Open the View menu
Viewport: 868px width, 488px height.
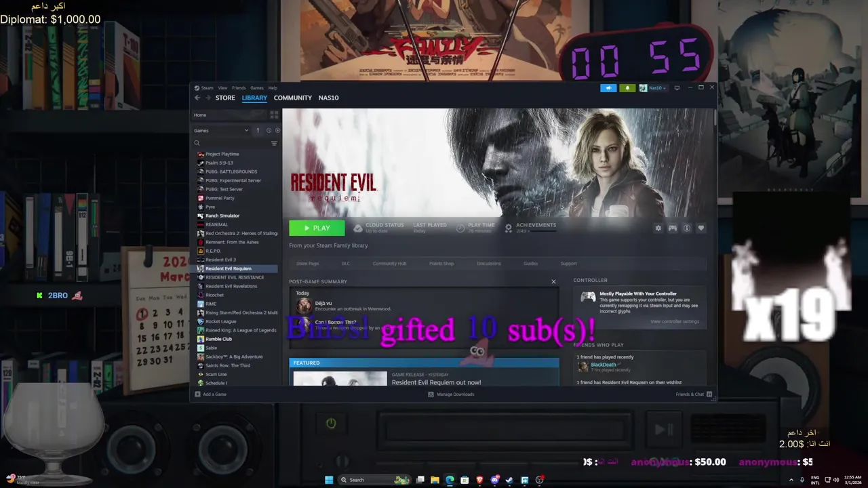click(222, 88)
